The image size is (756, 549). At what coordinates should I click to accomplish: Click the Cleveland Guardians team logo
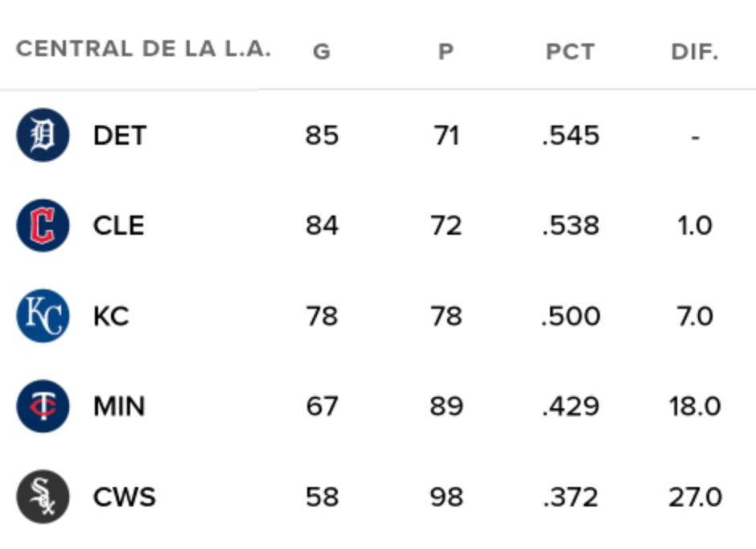tap(43, 226)
